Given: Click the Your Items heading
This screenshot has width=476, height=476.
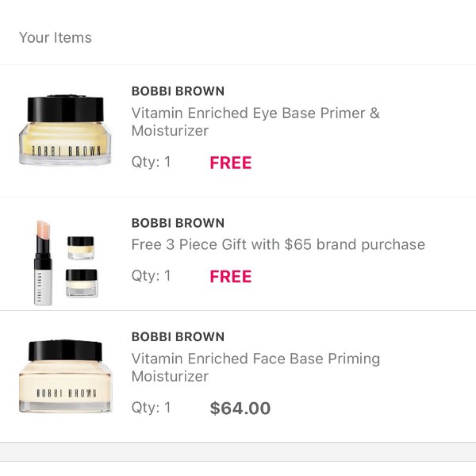Looking at the screenshot, I should click(x=56, y=37).
